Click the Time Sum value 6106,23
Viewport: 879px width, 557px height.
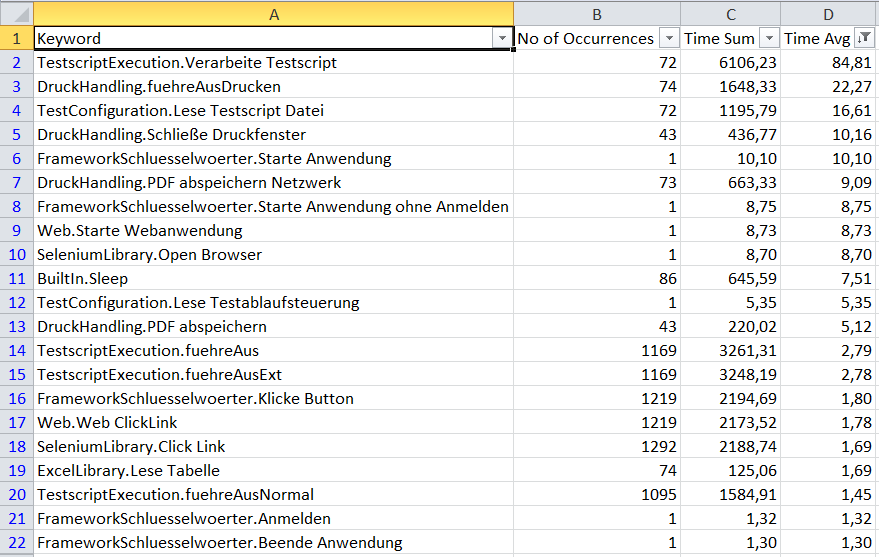[731, 62]
